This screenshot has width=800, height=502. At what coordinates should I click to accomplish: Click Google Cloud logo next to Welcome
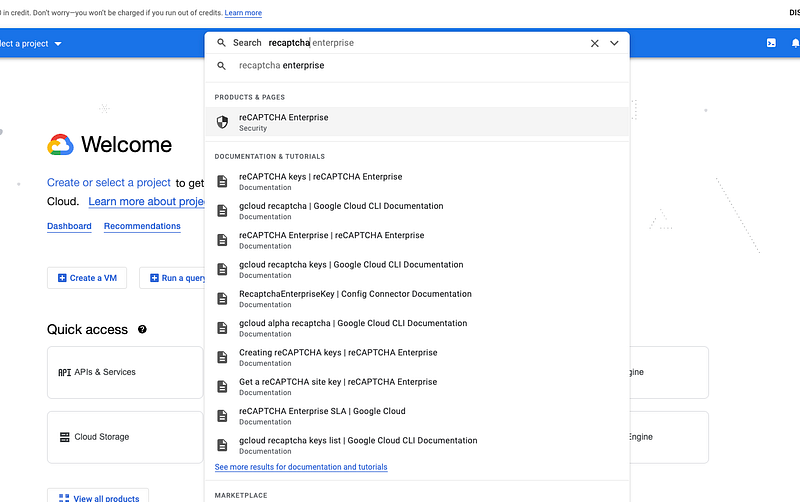(x=60, y=144)
